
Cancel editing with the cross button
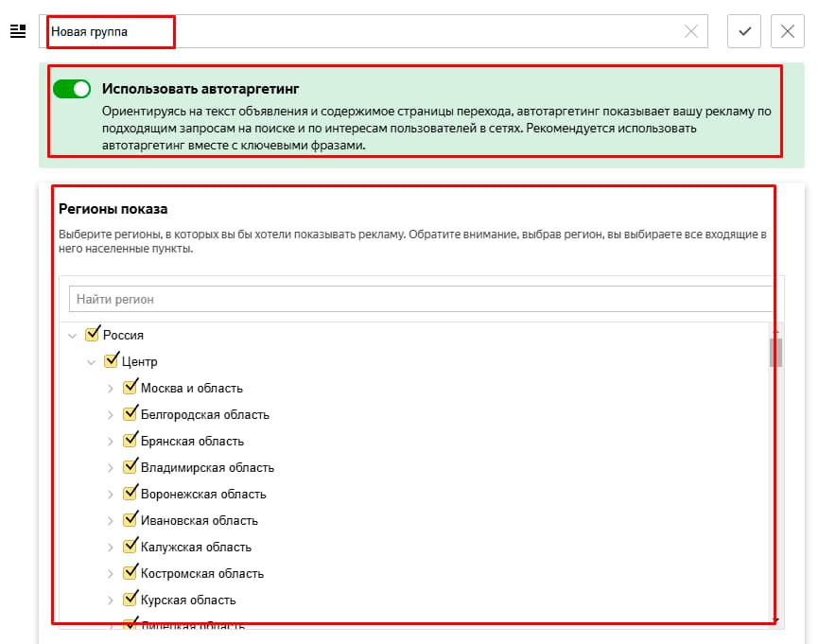click(788, 31)
